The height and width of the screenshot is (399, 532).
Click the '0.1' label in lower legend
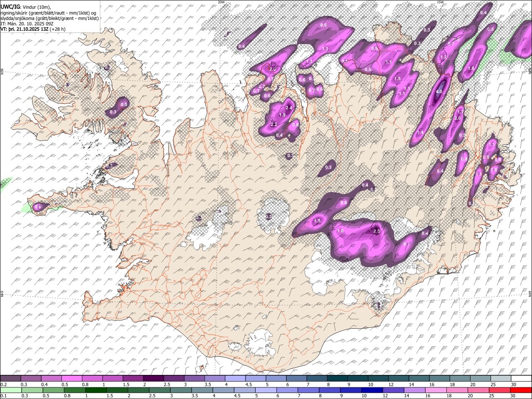click(3, 396)
